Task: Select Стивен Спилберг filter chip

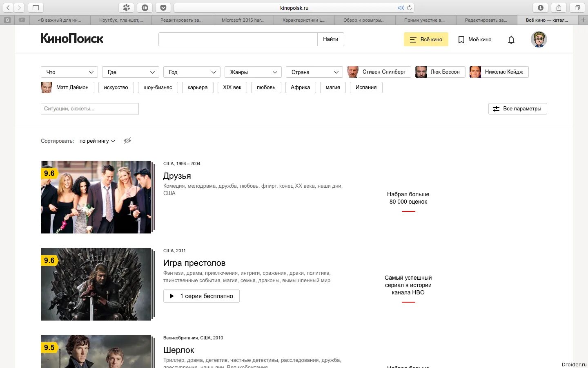Action: pos(379,72)
